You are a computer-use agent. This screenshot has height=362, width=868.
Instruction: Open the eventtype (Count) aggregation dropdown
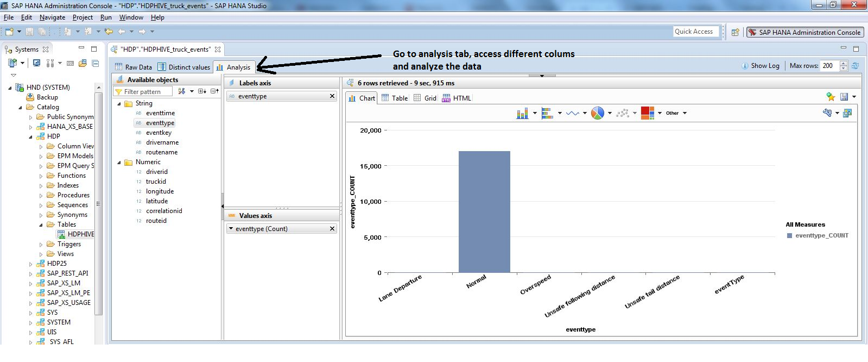click(x=231, y=229)
